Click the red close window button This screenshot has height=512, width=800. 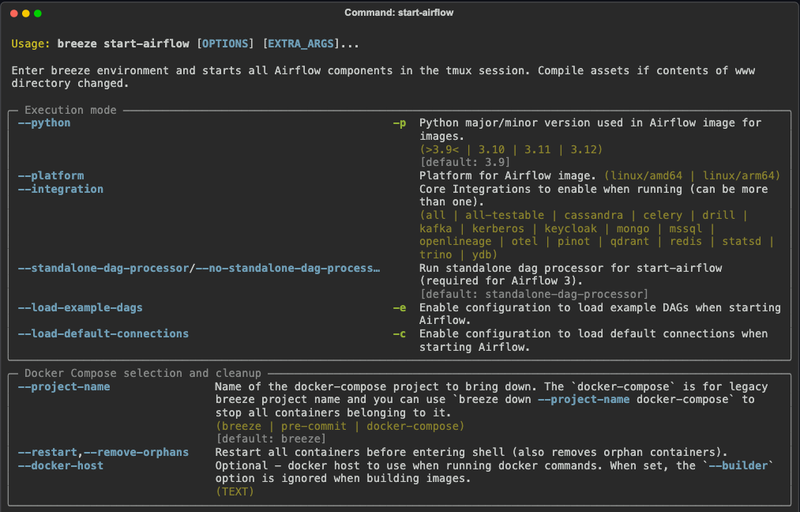14,13
